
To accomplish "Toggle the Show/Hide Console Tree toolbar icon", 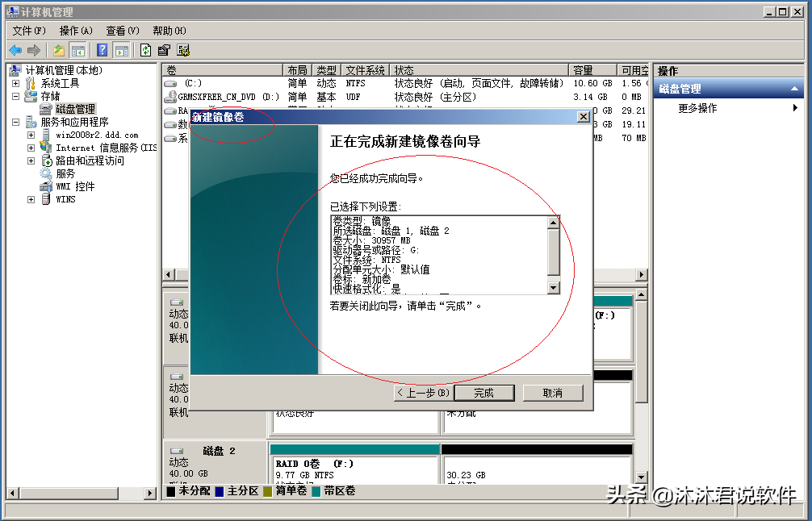I will coord(77,50).
